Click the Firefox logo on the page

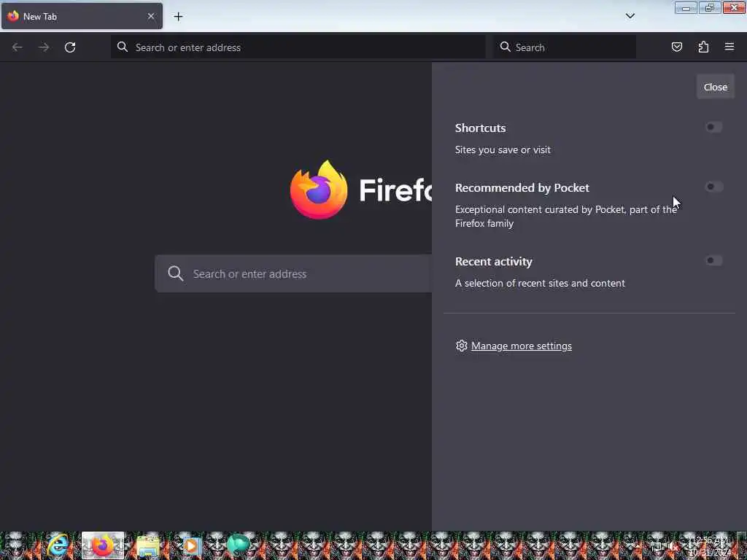[x=319, y=190]
